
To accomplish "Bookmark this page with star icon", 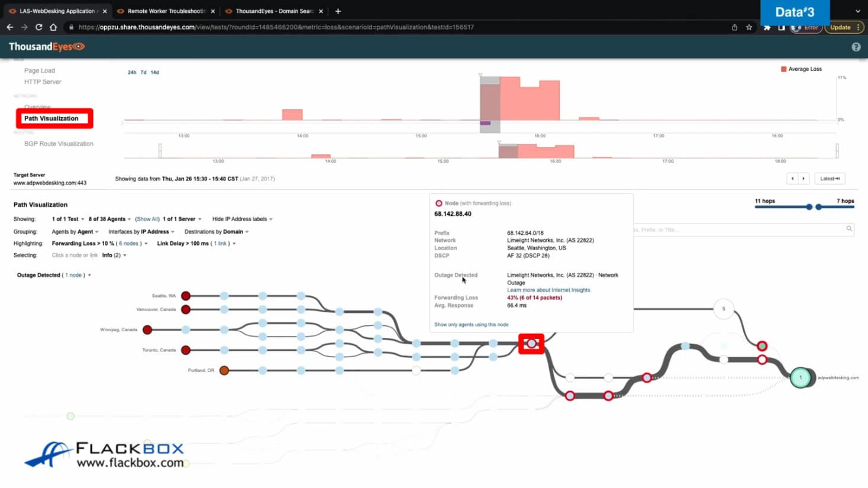I will point(749,27).
